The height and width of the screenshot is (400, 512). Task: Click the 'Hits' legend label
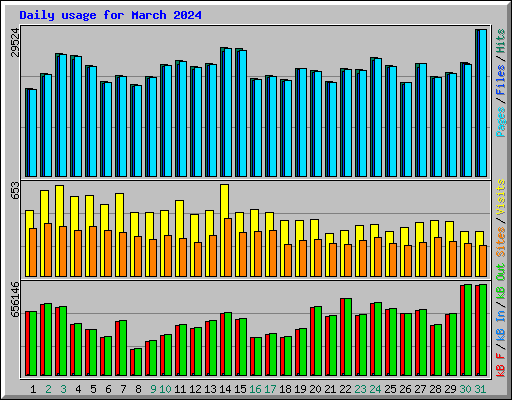[501, 41]
